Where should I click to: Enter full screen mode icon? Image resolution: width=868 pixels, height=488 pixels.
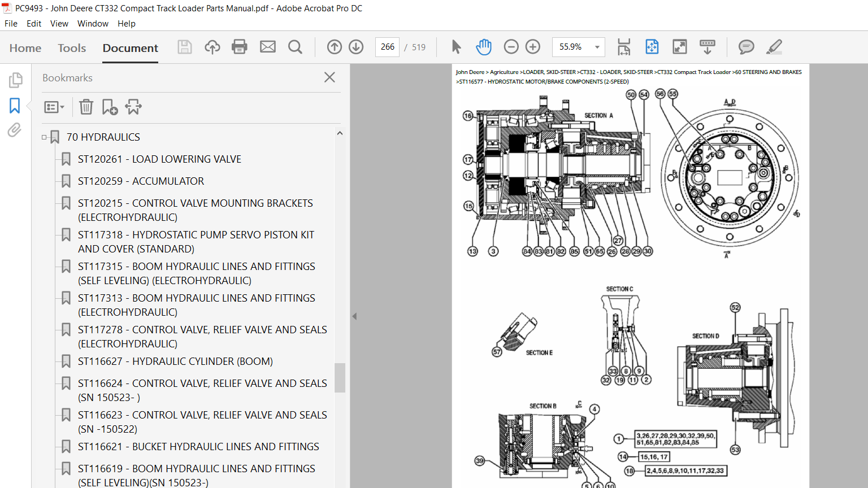[680, 47]
